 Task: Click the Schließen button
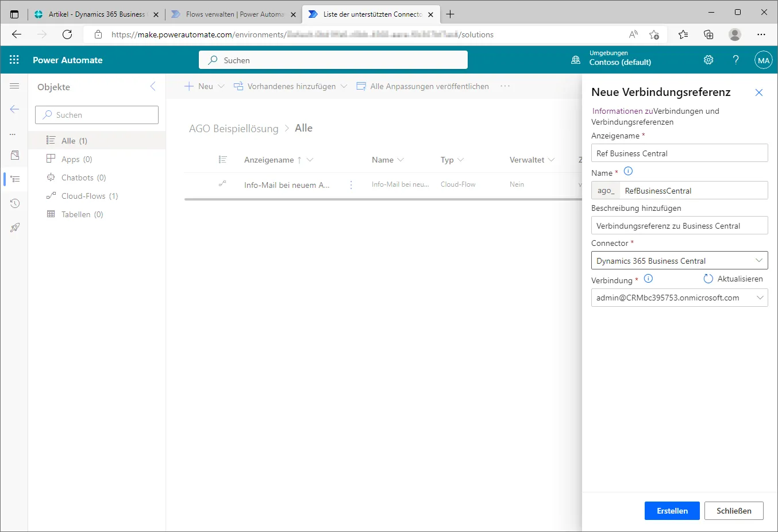734,511
